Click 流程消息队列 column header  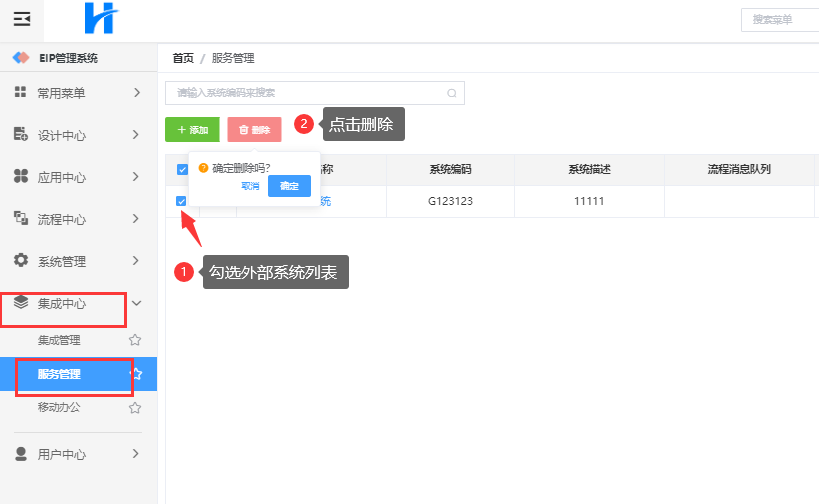click(739, 169)
